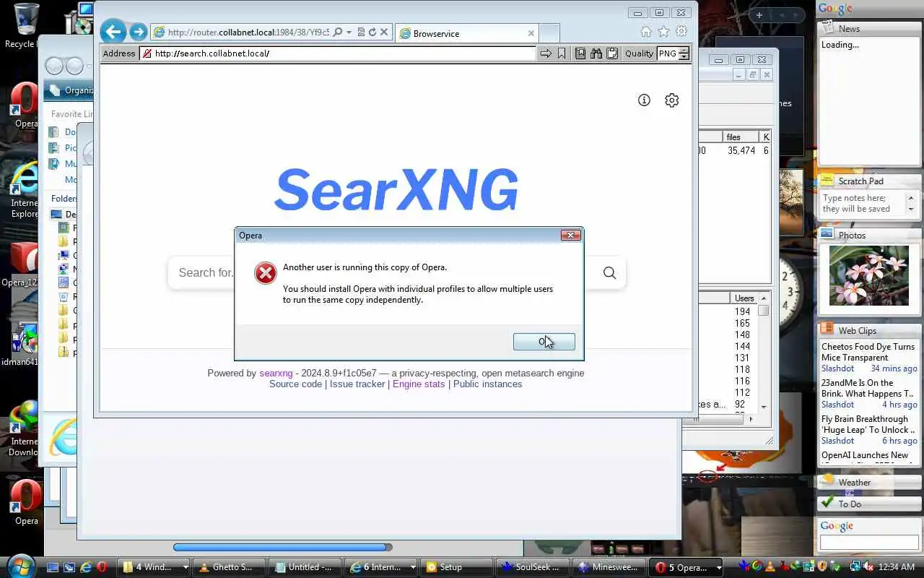Close the Browservice tab

[x=531, y=33]
